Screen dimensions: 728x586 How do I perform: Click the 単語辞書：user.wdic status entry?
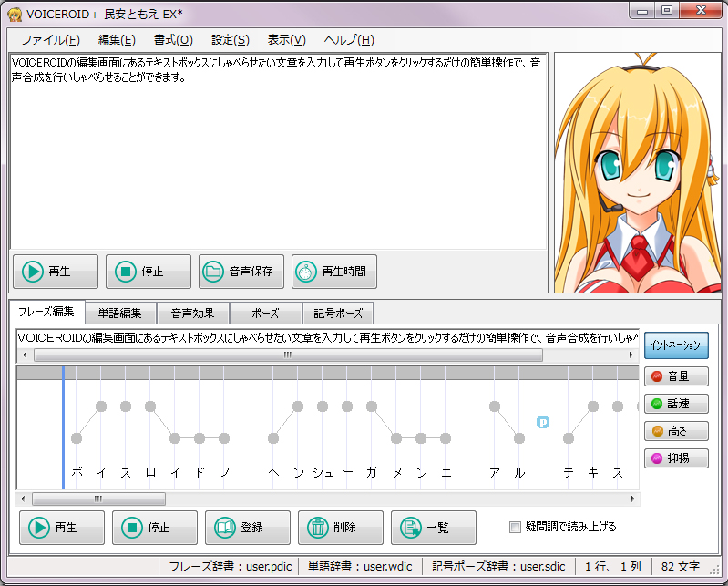[360, 567]
